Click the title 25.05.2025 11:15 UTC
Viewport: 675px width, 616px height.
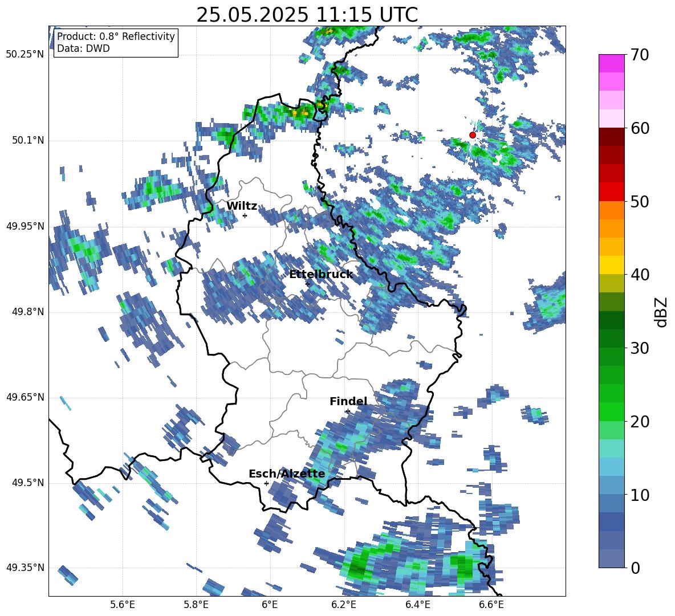[307, 15]
